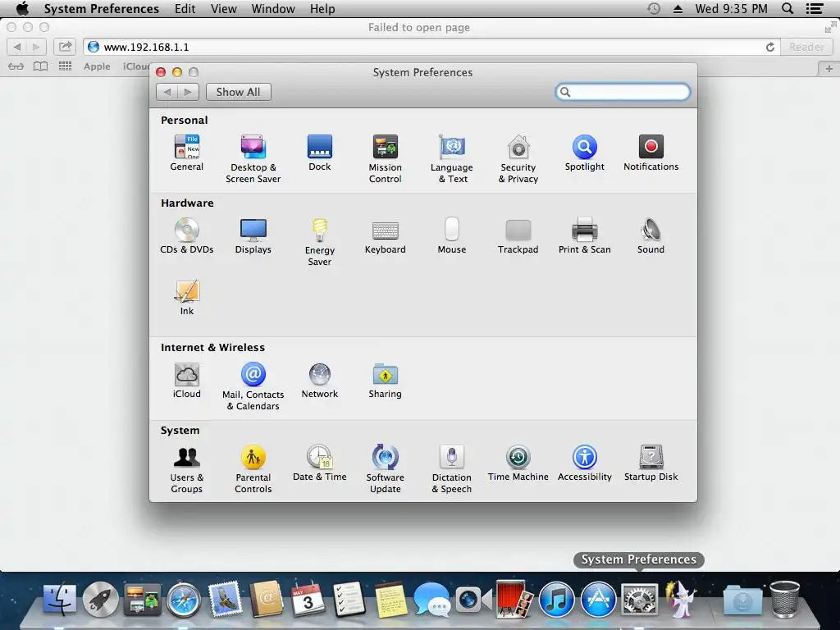840x630 pixels.
Task: Open the General preference pane
Action: (x=186, y=153)
